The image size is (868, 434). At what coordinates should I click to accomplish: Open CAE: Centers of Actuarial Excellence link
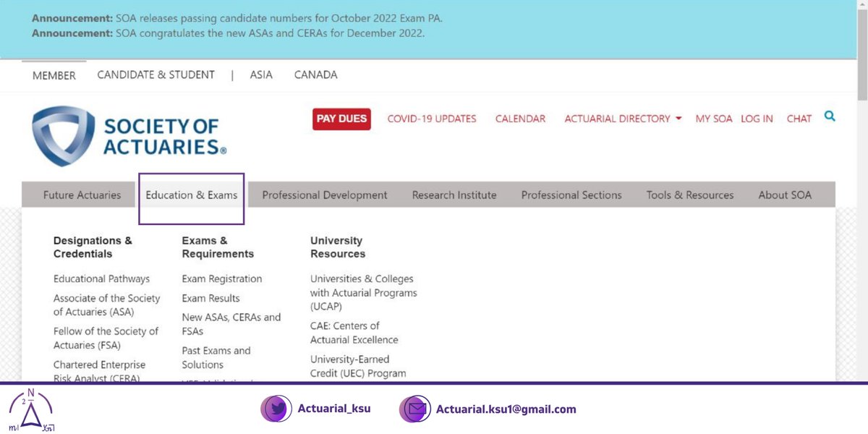(354, 333)
